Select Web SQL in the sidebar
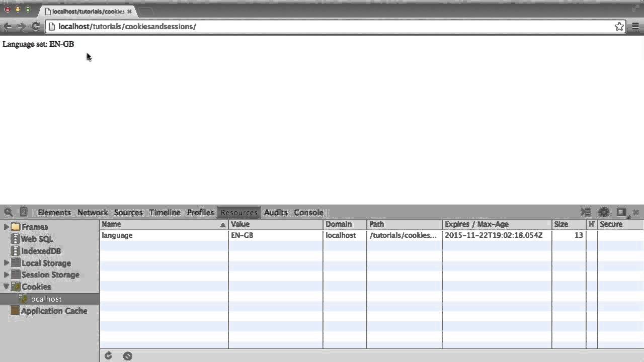The height and width of the screenshot is (362, 644). coord(37,239)
